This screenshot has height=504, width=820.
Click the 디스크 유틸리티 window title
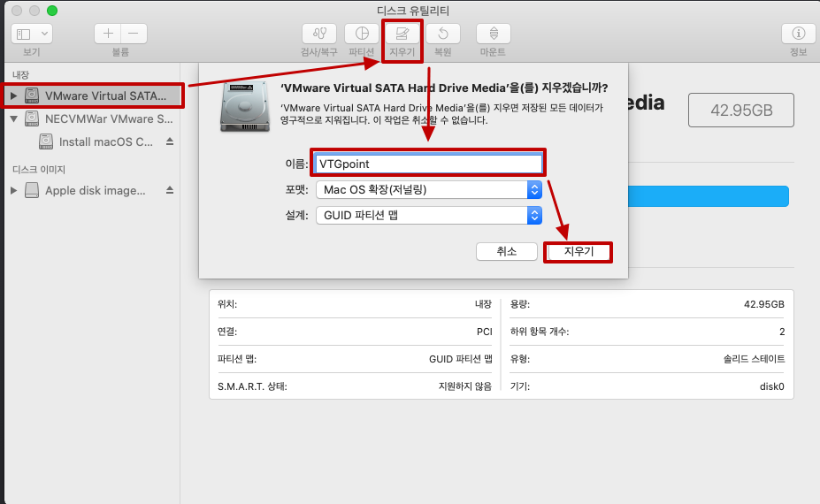click(412, 11)
